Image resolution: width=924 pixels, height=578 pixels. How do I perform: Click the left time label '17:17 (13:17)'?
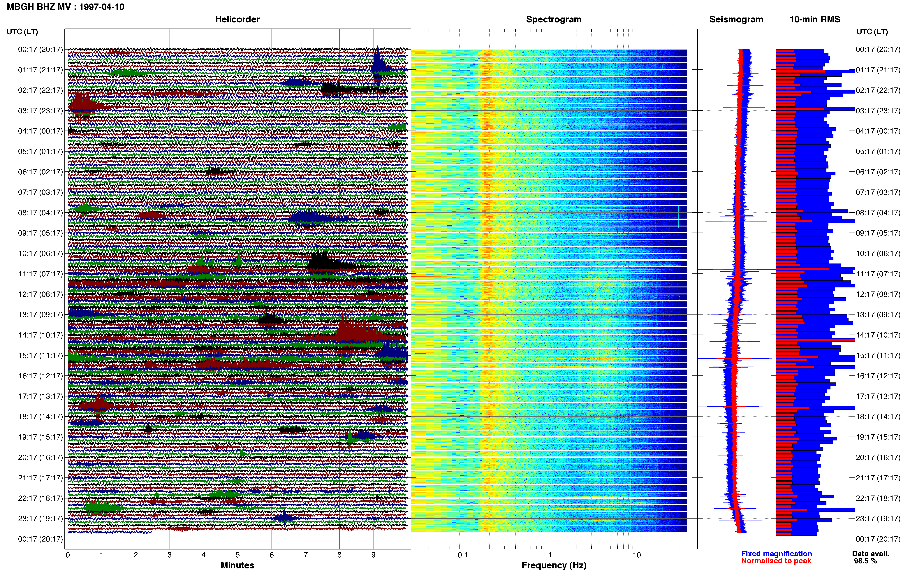(x=41, y=396)
